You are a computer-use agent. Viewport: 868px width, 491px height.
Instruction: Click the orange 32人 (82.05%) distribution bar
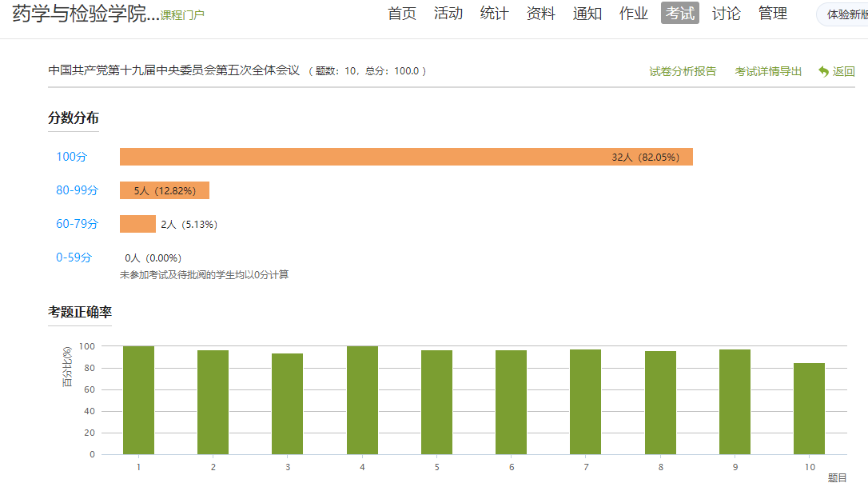tap(406, 157)
